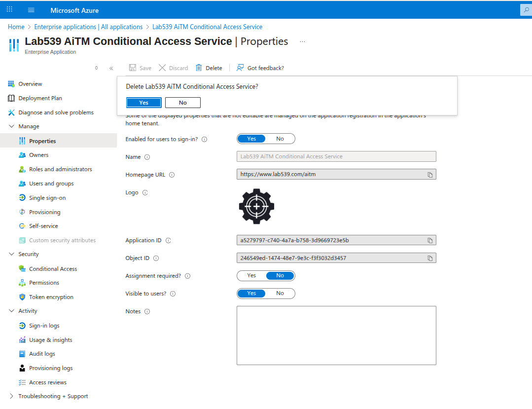Collapse the sidebar with double chevron

pos(111,68)
